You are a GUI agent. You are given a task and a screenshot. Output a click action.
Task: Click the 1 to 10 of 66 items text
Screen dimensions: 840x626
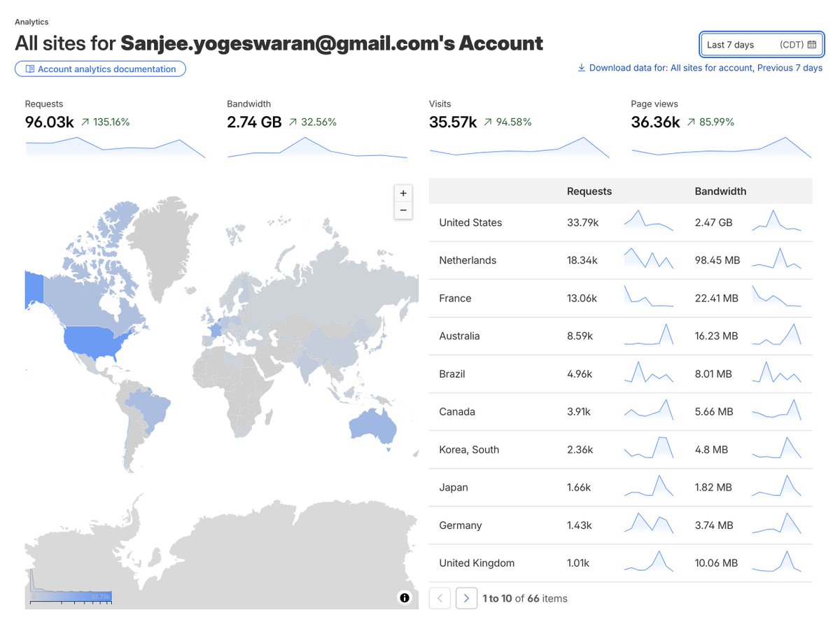coord(524,599)
